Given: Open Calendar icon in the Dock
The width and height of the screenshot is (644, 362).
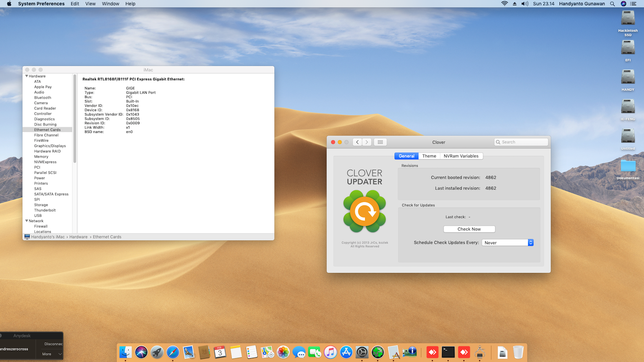Looking at the screenshot, I should pos(220,352).
